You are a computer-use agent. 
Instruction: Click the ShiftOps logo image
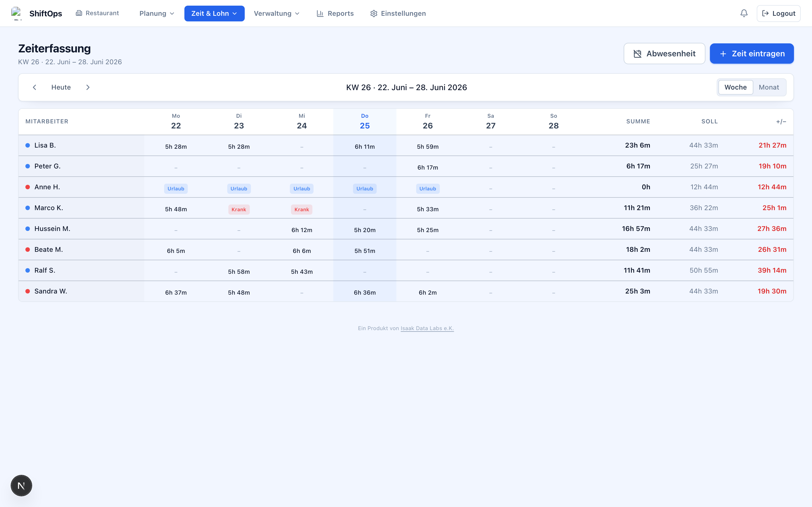[x=16, y=14]
